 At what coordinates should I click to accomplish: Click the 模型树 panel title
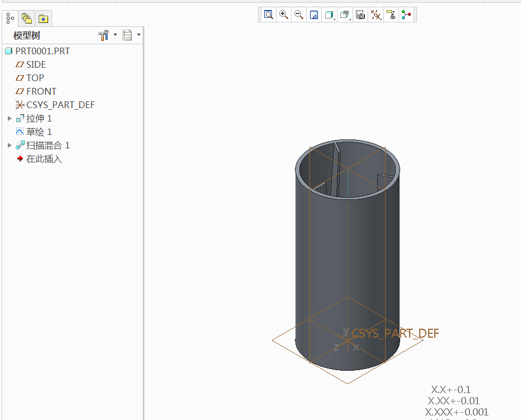27,35
